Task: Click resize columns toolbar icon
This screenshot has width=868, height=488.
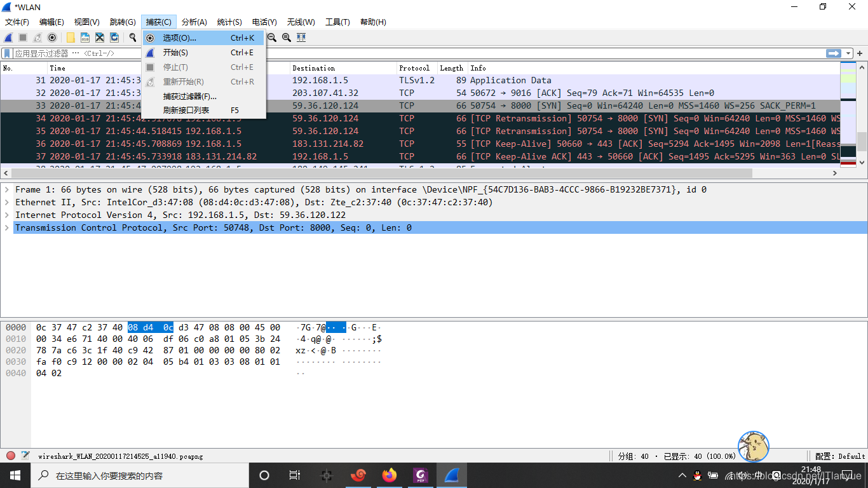Action: [x=302, y=37]
